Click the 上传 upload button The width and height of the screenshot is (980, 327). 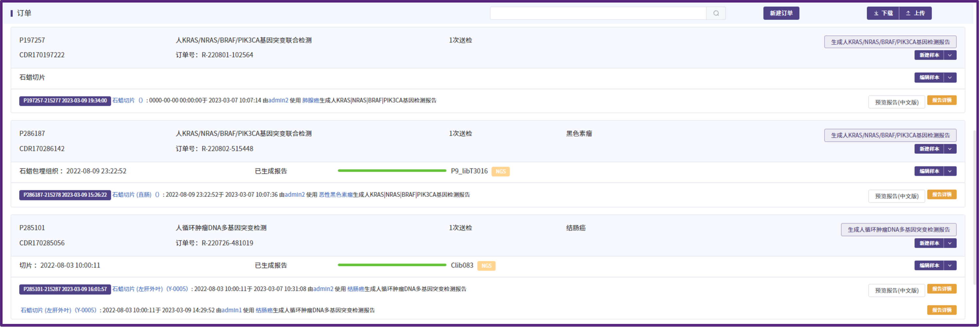coord(915,13)
